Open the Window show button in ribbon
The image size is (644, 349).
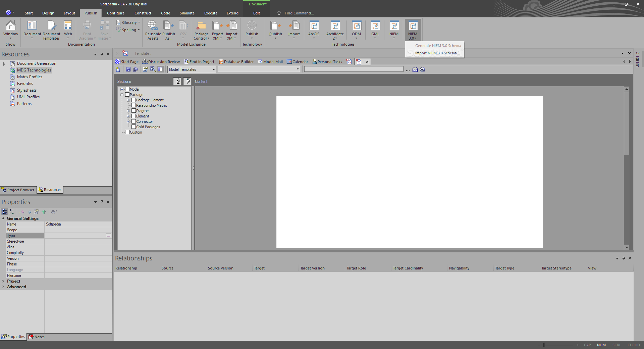point(11,30)
